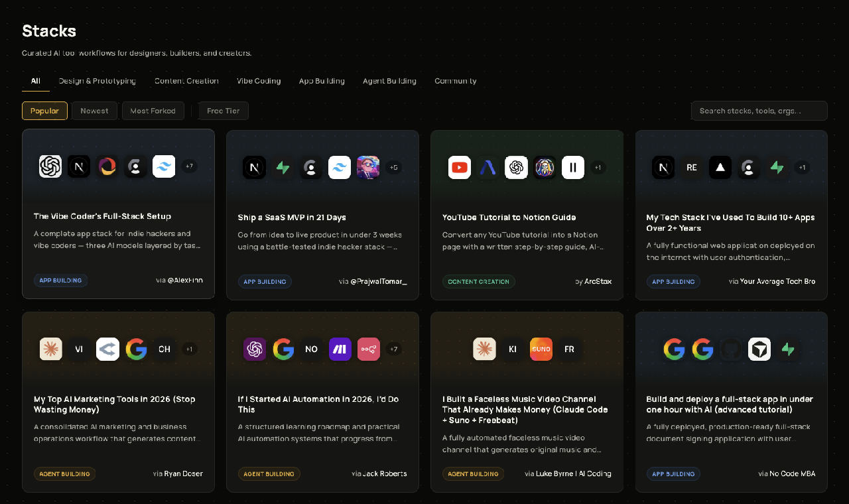Click the Supabase icon in the My Tech Stack card
849x504 pixels.
click(x=777, y=168)
